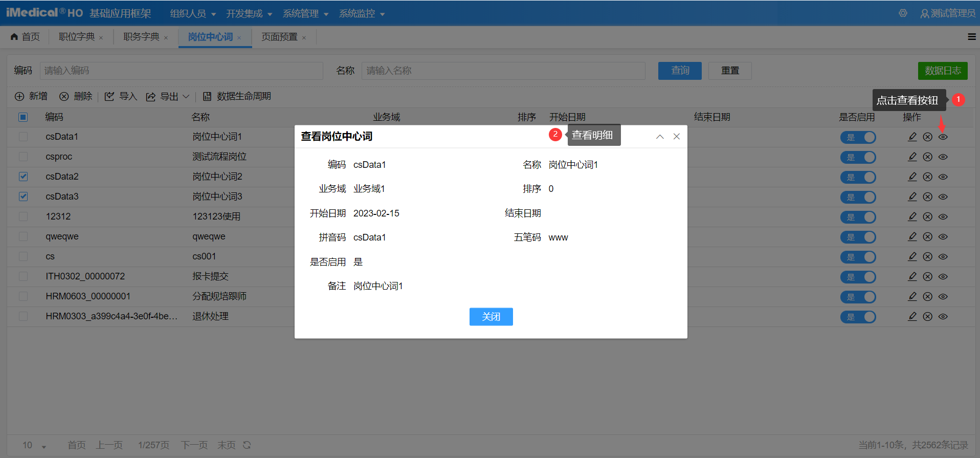980x458 pixels.
Task: Close the 查看岗位中心词 dialog with X
Action: point(676,136)
